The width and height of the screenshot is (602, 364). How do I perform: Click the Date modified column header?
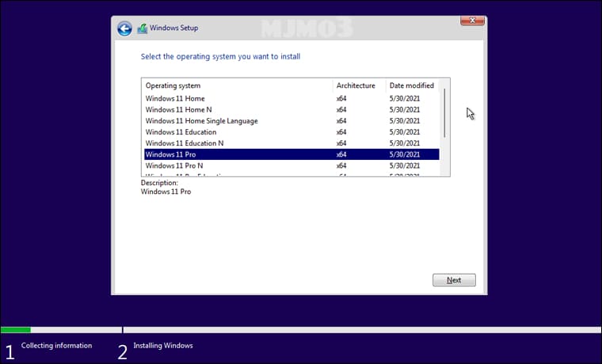click(x=412, y=85)
